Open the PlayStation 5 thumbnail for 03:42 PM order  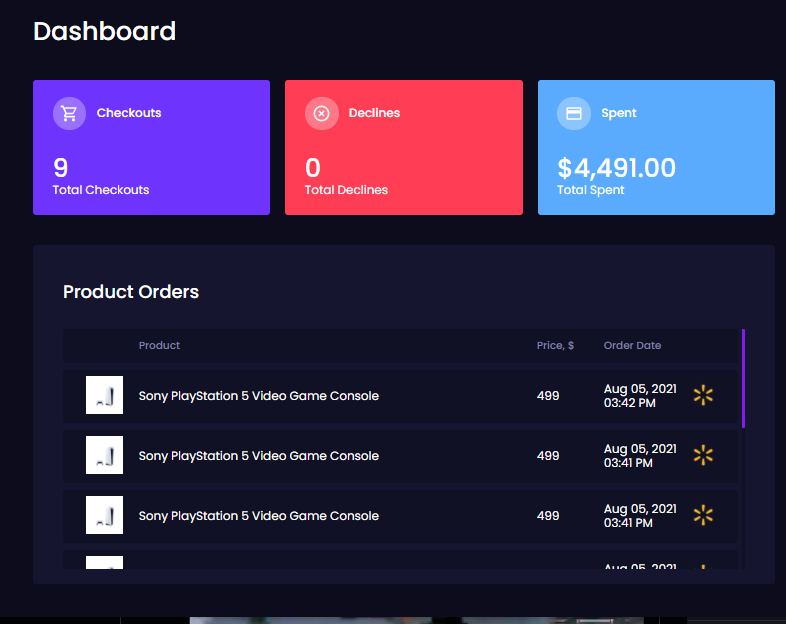(x=104, y=395)
